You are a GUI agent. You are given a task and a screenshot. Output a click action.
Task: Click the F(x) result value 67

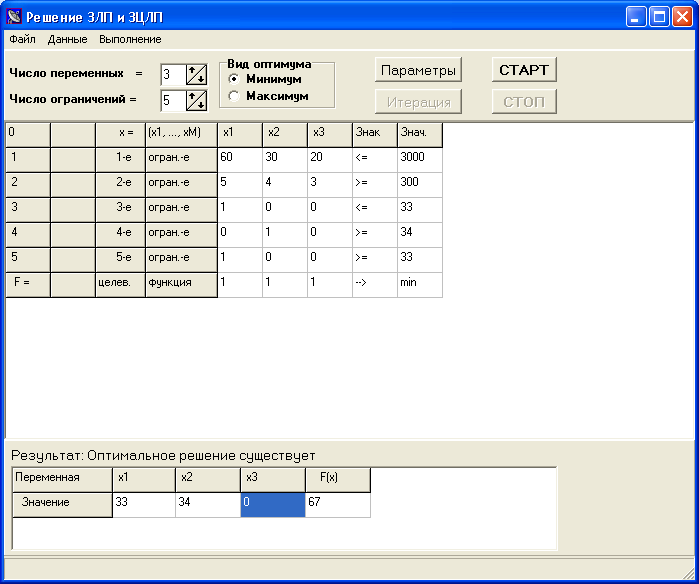(x=338, y=505)
